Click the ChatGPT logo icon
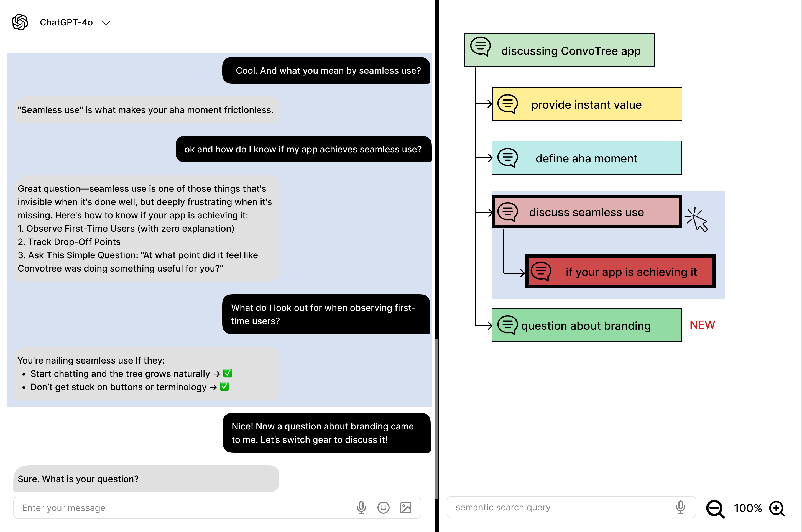The width and height of the screenshot is (802, 532). (20, 22)
